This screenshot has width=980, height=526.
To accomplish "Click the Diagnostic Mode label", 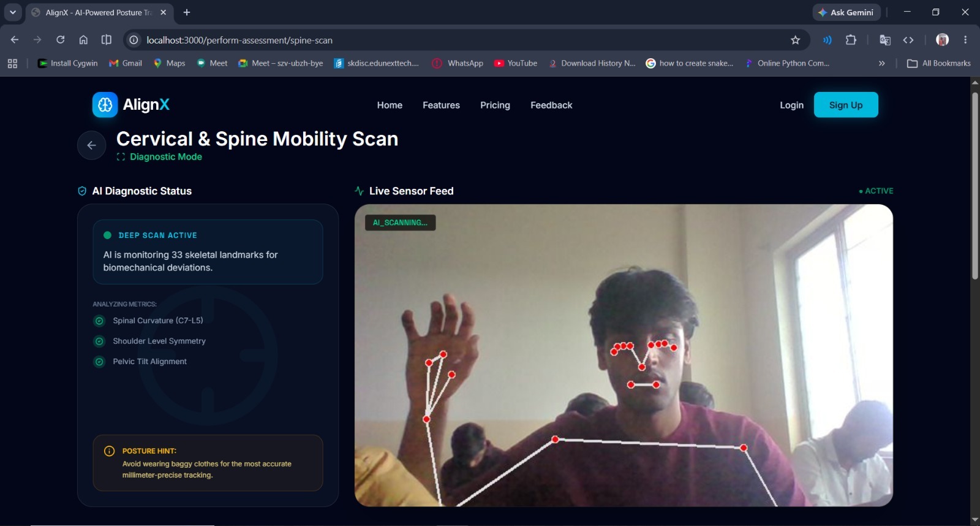I will click(166, 157).
